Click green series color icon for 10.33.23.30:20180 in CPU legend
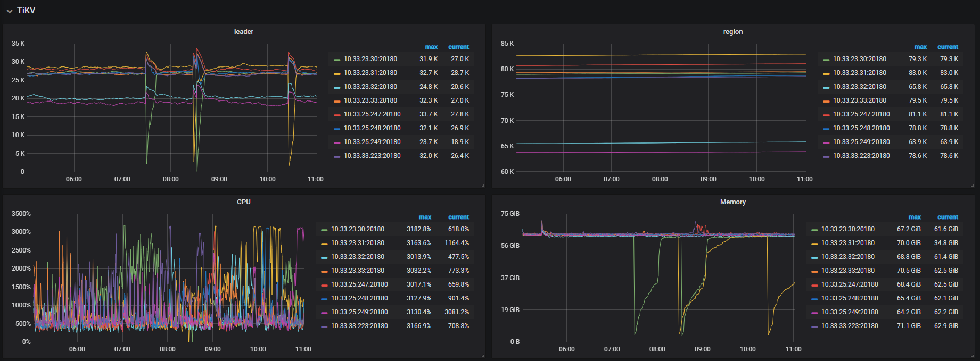Image resolution: width=980 pixels, height=361 pixels. coord(324,230)
